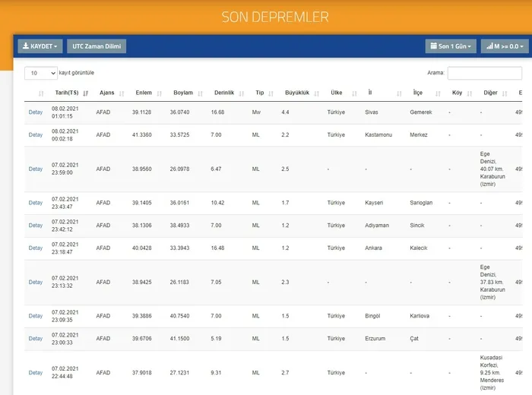View Detay for the Bingöl Karlıova event
The image size is (532, 395).
36,316
